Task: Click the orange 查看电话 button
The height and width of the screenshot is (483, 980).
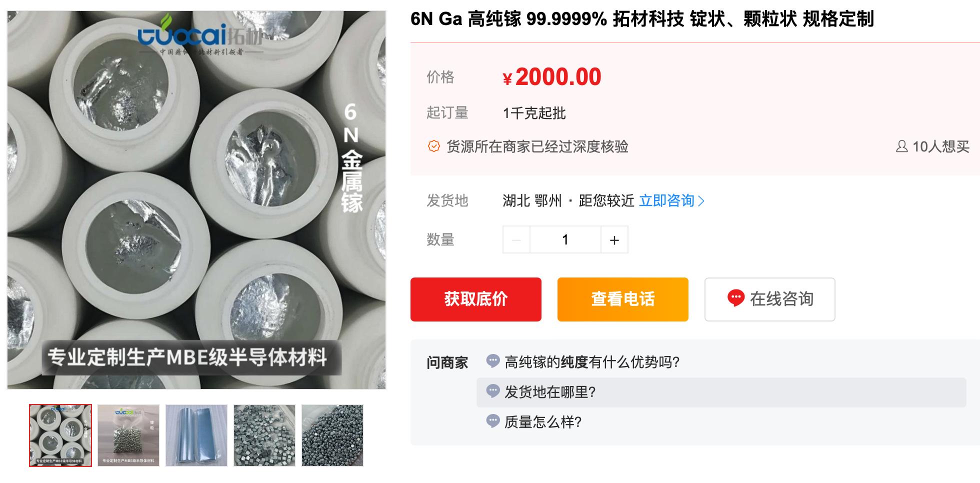Action: 623,299
